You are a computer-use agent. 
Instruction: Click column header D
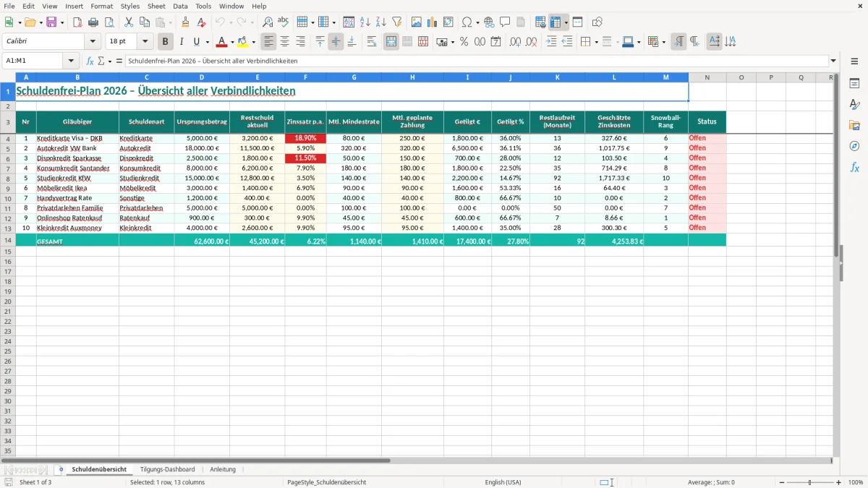pyautogui.click(x=202, y=77)
